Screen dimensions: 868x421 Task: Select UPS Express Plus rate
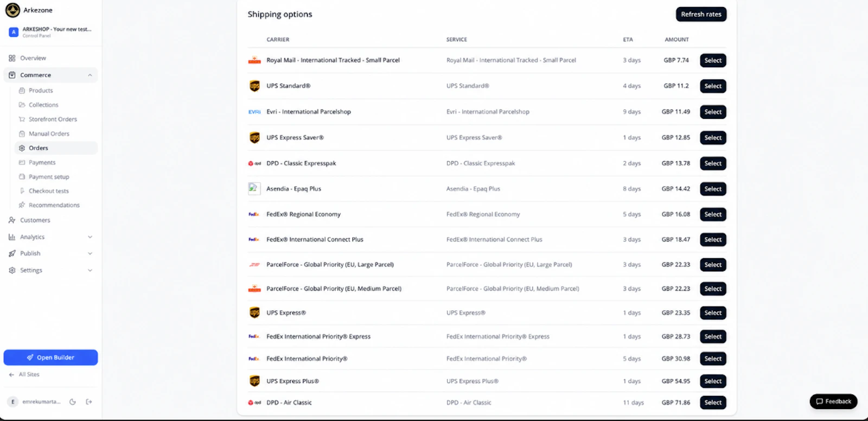point(713,381)
